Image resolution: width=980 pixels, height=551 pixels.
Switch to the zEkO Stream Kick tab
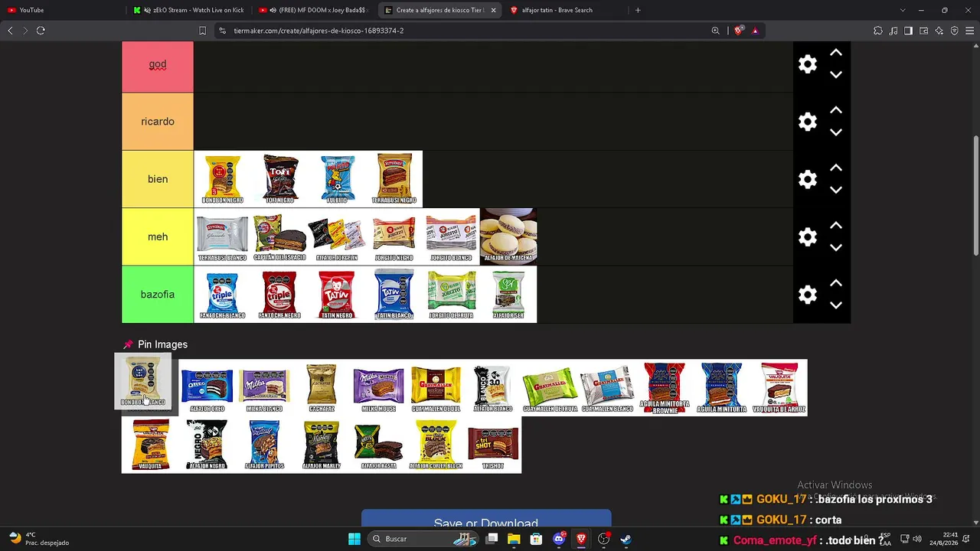(x=188, y=10)
